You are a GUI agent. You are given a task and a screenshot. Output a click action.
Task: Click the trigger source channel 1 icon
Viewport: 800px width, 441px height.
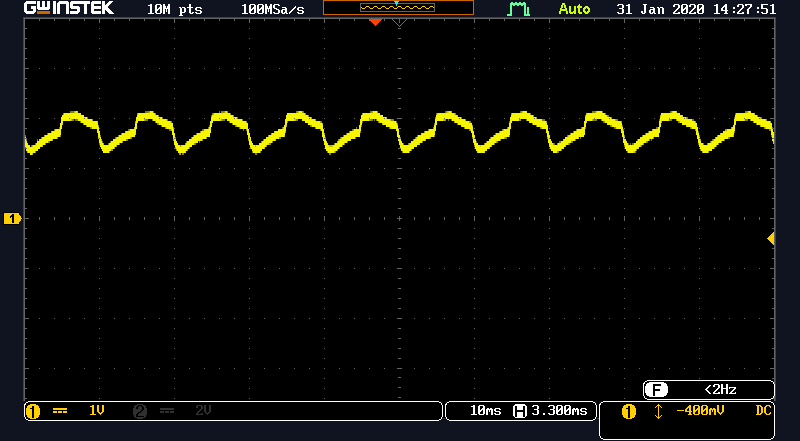pyautogui.click(x=629, y=411)
